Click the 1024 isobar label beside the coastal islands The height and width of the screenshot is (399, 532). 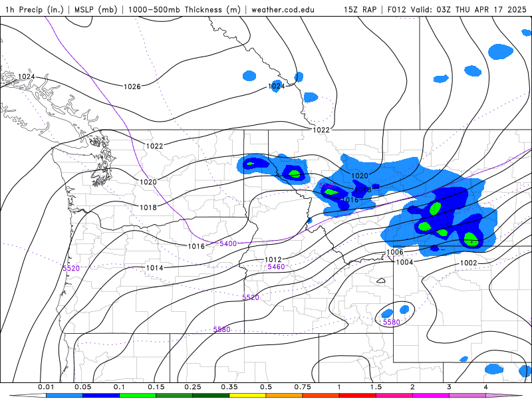(x=27, y=76)
